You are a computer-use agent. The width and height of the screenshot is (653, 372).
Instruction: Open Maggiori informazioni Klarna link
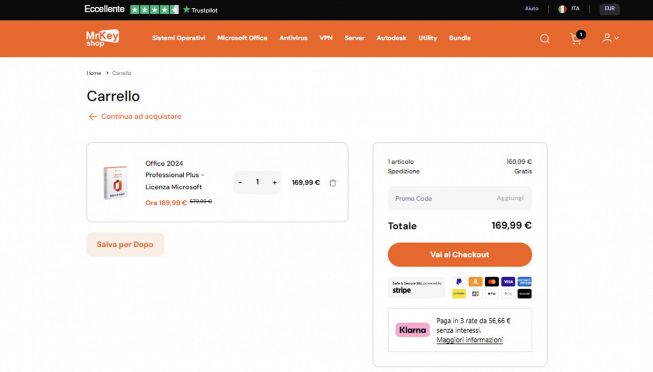click(470, 340)
